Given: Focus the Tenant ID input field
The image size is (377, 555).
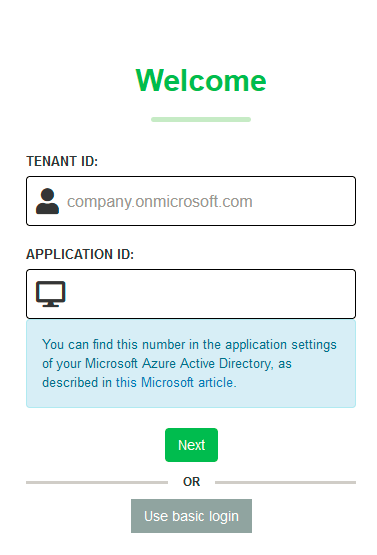Looking at the screenshot, I should coord(191,201).
